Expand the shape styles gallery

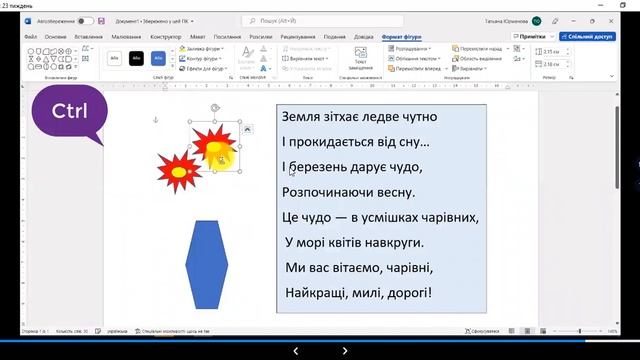pos(172,66)
